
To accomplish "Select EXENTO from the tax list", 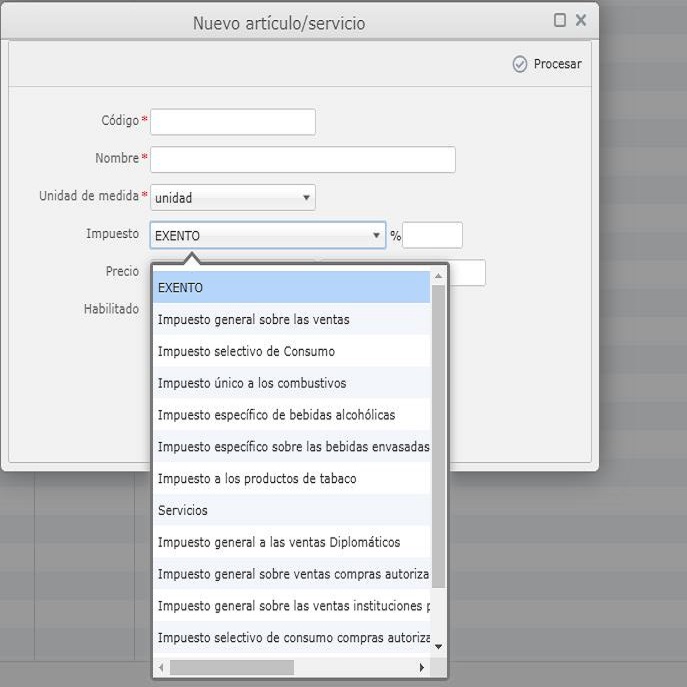I will (x=291, y=288).
